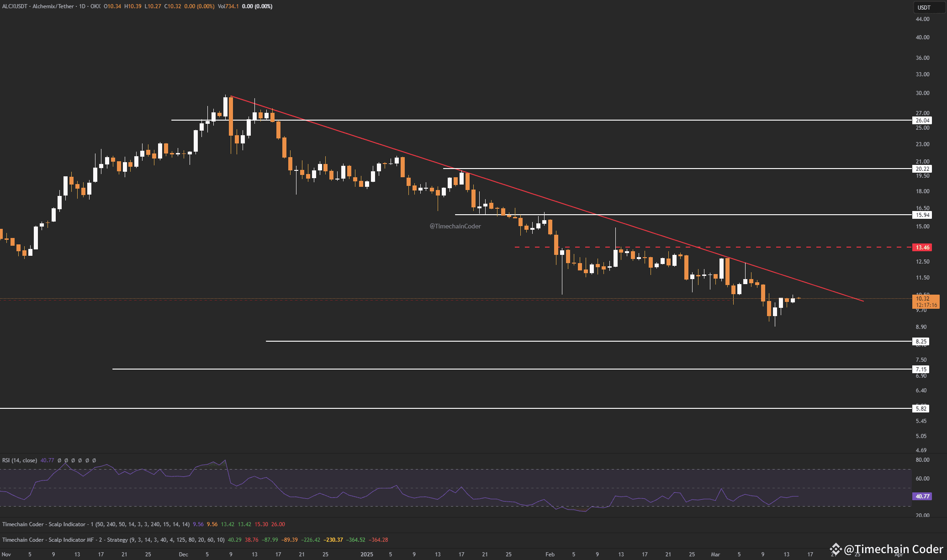Click the Dec label on time axis
The height and width of the screenshot is (560, 947).
(184, 555)
